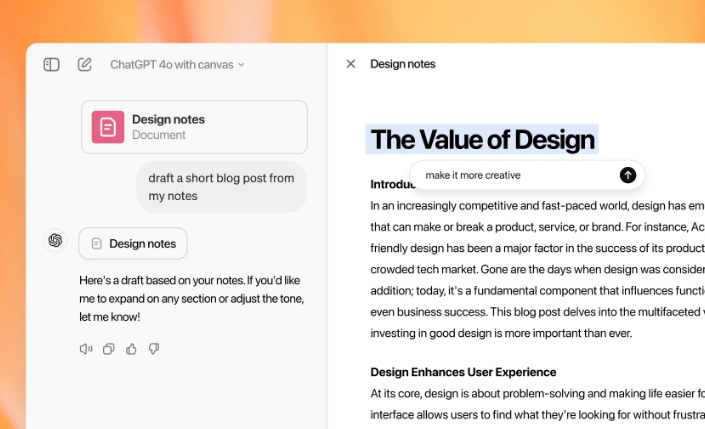Give the response a thumbs up

131,349
